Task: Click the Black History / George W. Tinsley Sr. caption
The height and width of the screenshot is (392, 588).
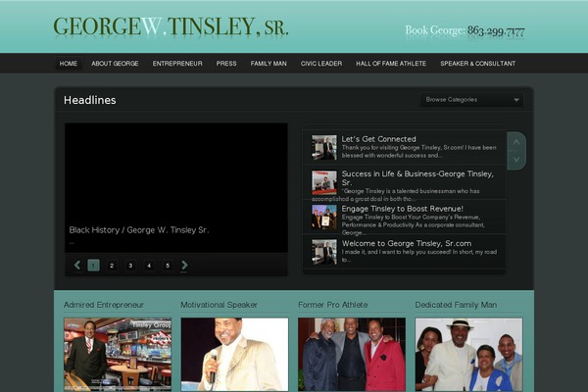Action: coord(139,230)
